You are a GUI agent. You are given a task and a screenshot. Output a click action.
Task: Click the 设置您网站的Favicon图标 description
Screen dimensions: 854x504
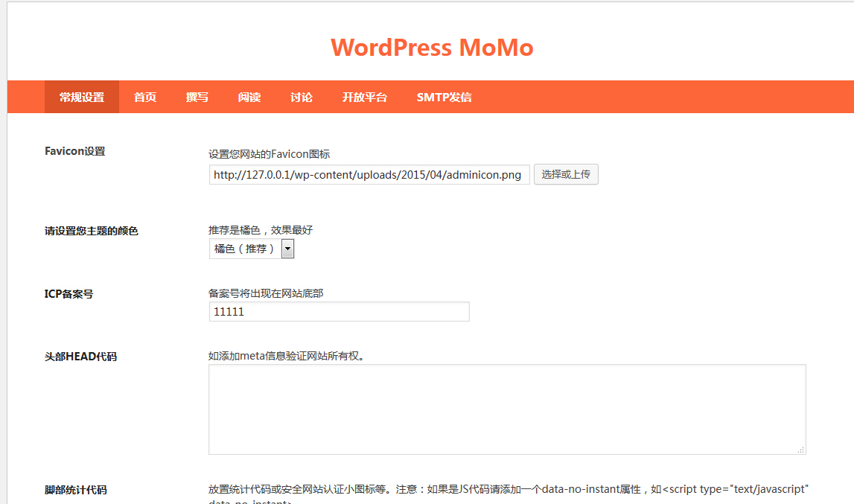[x=269, y=154]
